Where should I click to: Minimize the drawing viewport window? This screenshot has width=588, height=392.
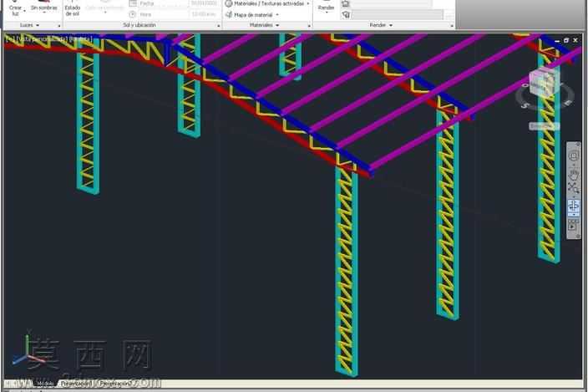click(557, 40)
